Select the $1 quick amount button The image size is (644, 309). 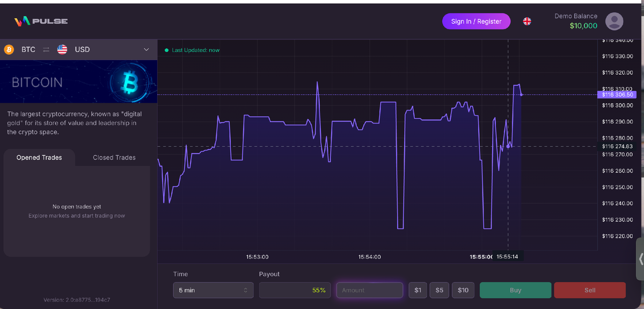point(418,290)
